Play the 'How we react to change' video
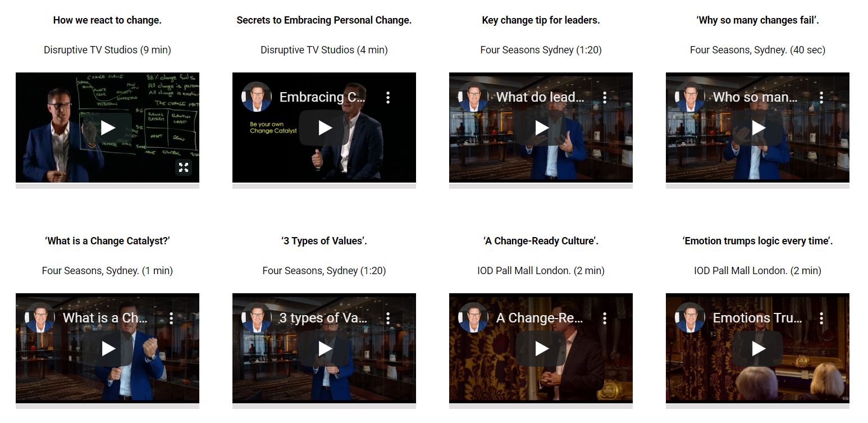Image resolution: width=868 pixels, height=423 pixels. coord(108,128)
